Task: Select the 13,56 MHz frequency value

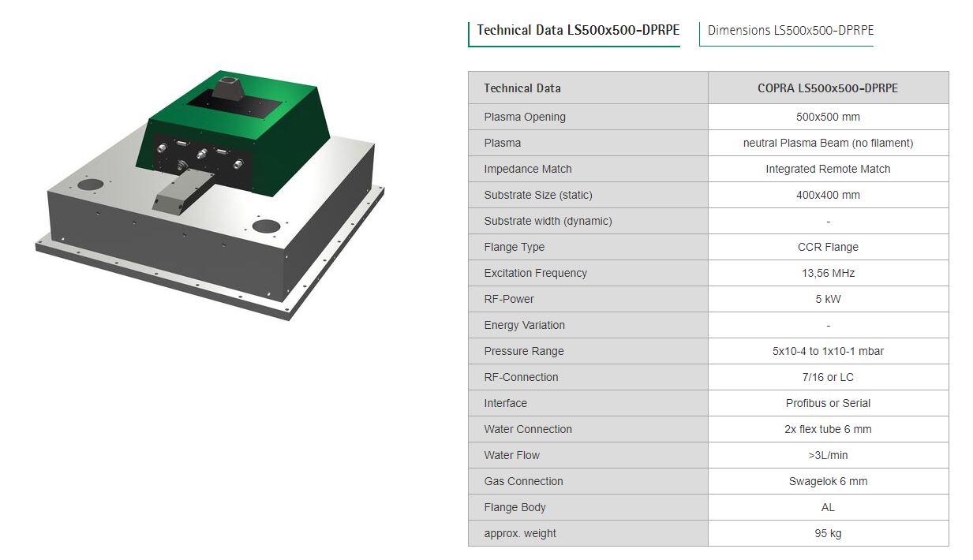Action: coord(827,273)
